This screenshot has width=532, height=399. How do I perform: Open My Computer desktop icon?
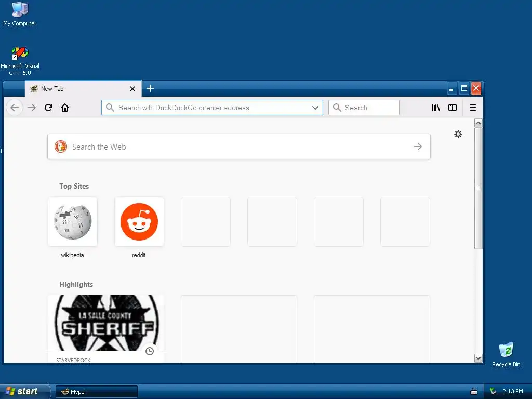(x=20, y=14)
